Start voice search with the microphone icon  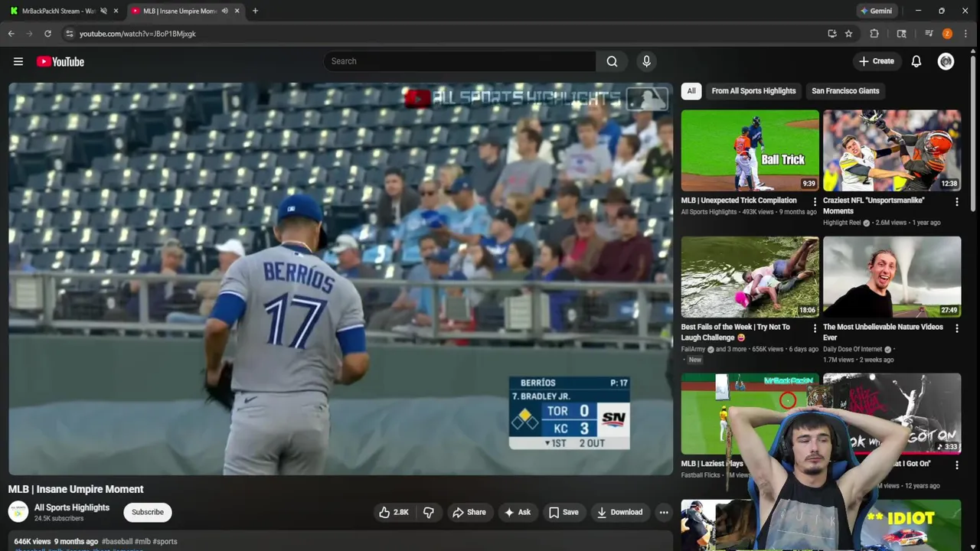click(646, 61)
